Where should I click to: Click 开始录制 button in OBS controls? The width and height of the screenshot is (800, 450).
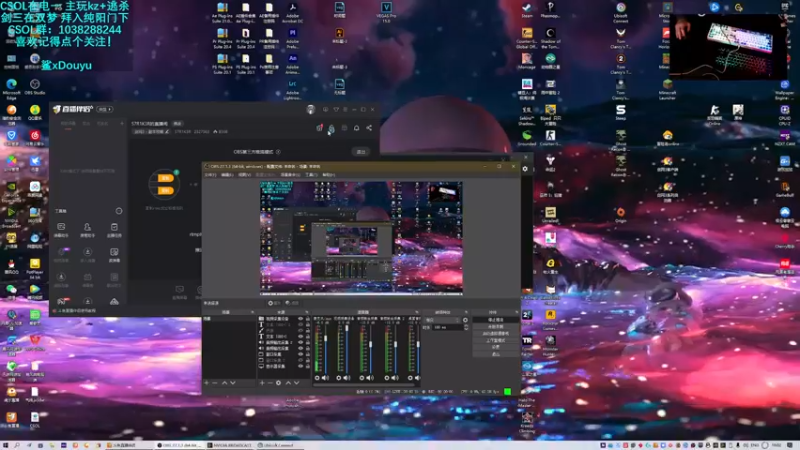pyautogui.click(x=495, y=327)
